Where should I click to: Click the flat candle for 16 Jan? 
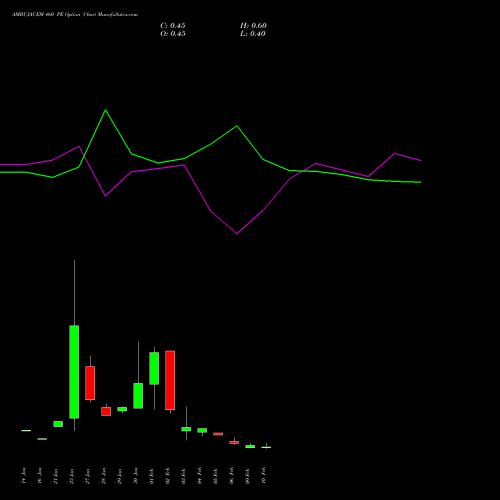[42, 439]
